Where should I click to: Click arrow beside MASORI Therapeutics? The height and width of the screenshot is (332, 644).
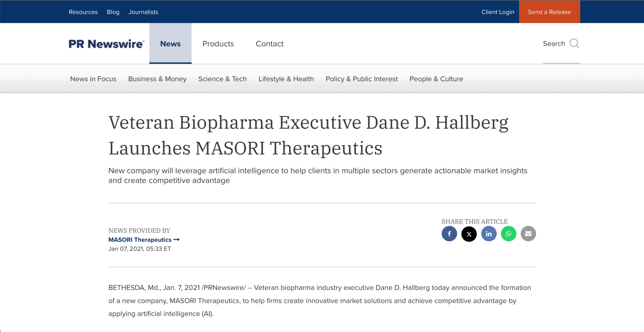coord(176,240)
